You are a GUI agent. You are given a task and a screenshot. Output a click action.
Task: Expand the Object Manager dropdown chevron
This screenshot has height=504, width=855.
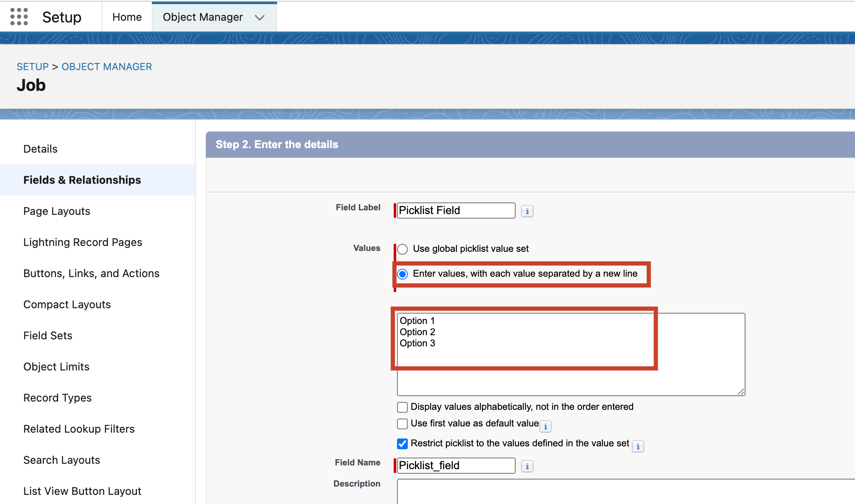(260, 17)
